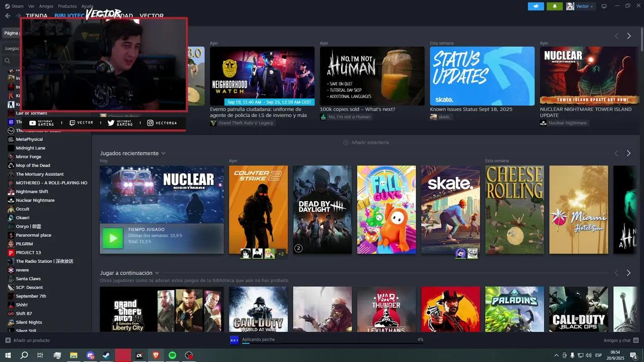Open Steam from the taskbar
Screen dimensions: 644x362
click(107, 355)
